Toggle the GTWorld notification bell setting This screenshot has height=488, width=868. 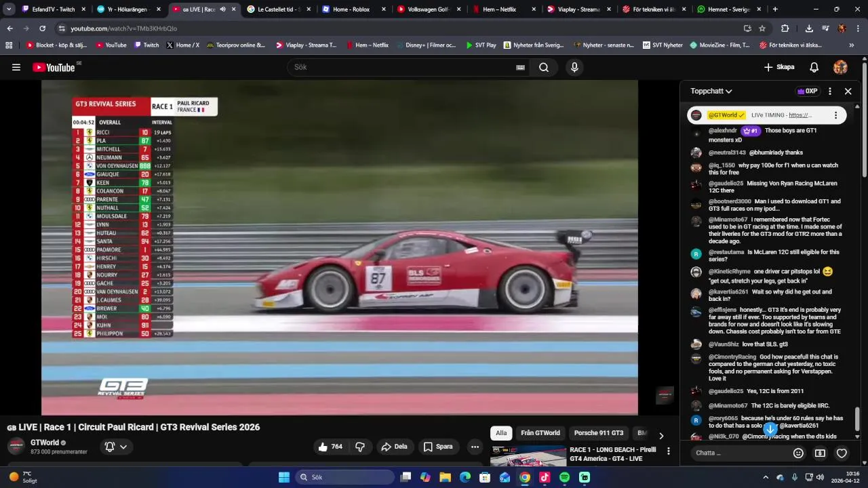(115, 447)
